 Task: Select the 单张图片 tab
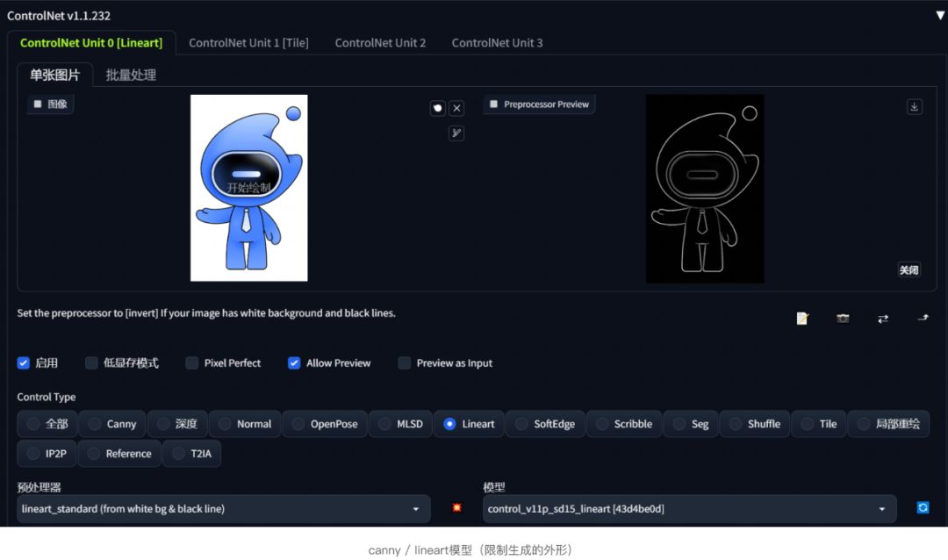(x=55, y=75)
